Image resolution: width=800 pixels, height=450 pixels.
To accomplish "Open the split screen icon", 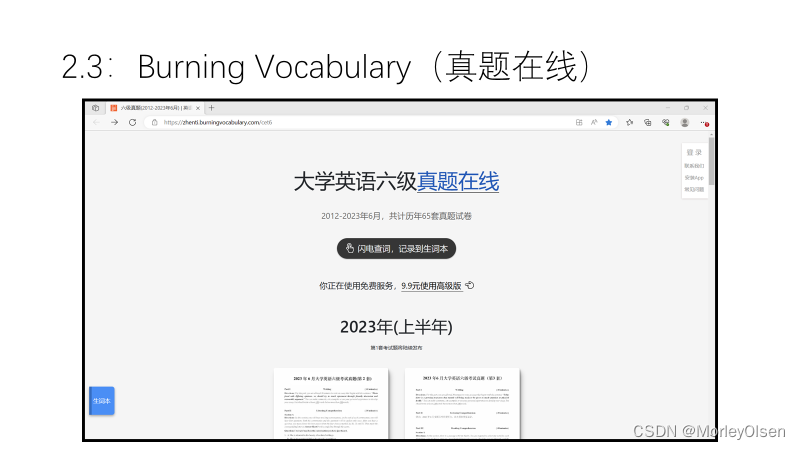I will click(x=579, y=122).
